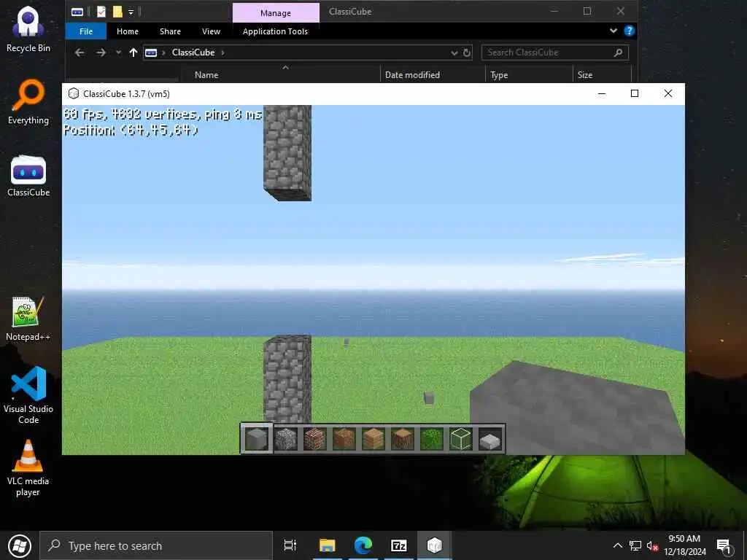Select the glass block in hotbar
Viewport: 747px width, 560px height.
point(461,438)
